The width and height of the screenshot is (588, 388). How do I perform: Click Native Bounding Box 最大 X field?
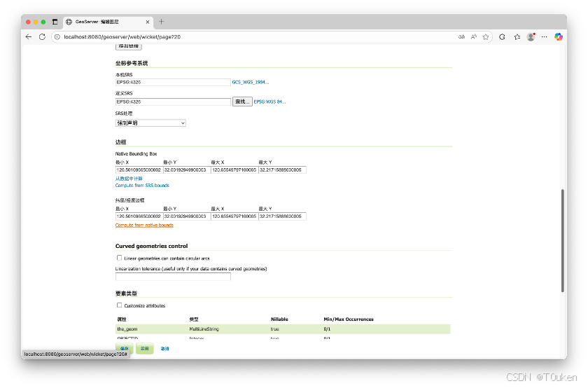[234, 170]
